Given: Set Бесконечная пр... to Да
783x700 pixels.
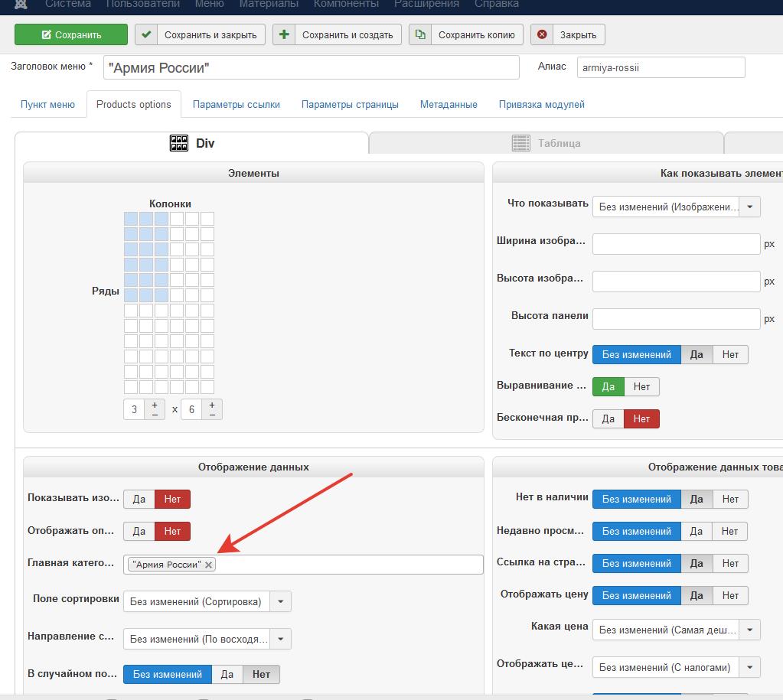Looking at the screenshot, I should [608, 419].
